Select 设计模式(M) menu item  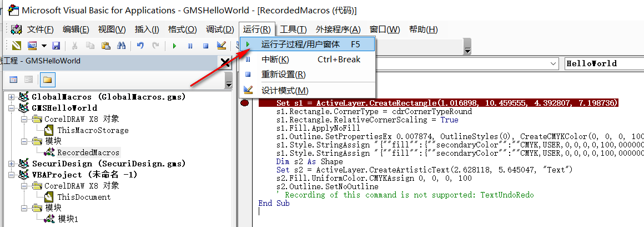tap(308, 91)
